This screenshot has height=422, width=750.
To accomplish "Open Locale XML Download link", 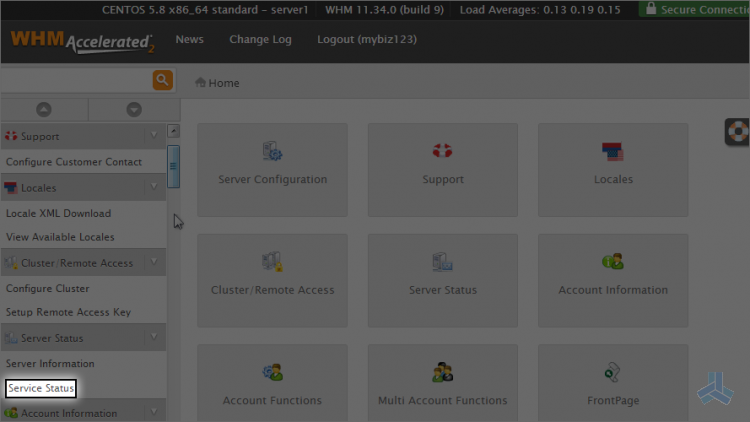I will pyautogui.click(x=58, y=213).
